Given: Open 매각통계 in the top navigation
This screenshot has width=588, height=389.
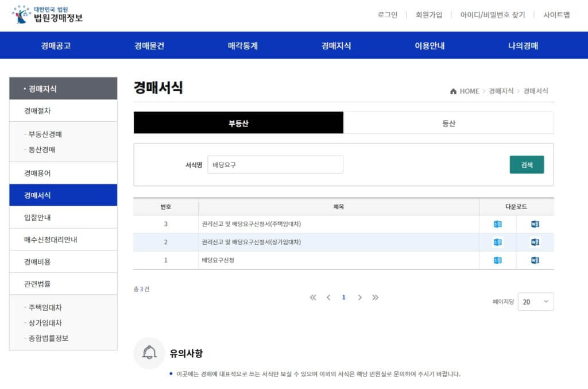Looking at the screenshot, I should pos(243,46).
